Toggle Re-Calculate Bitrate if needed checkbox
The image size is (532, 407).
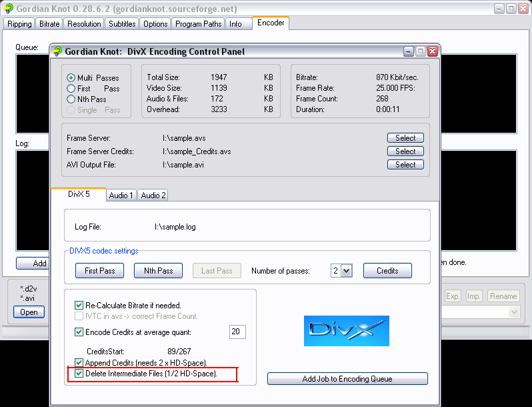coord(79,305)
